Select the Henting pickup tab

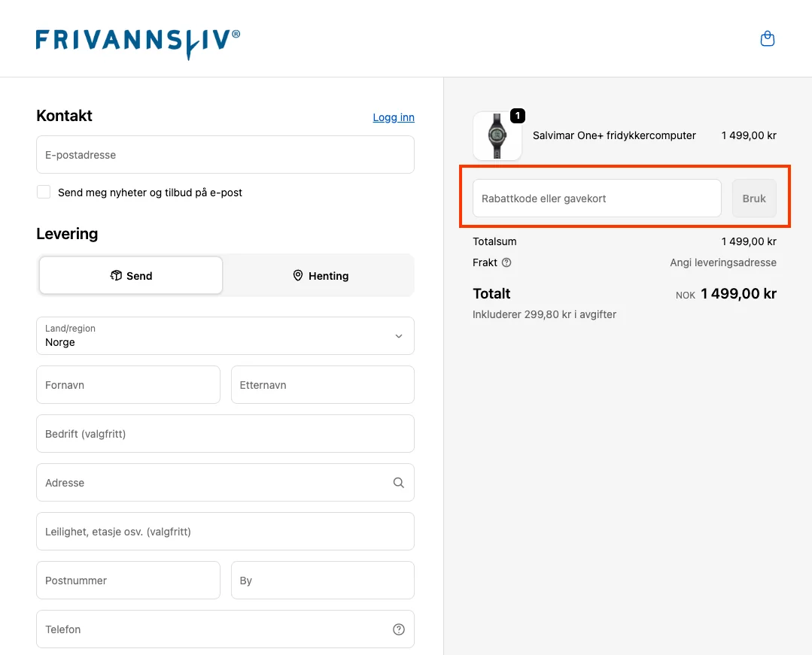coord(321,276)
